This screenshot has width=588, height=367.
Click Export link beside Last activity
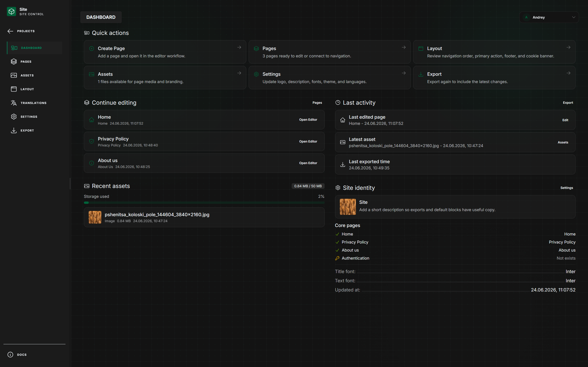[x=568, y=103]
